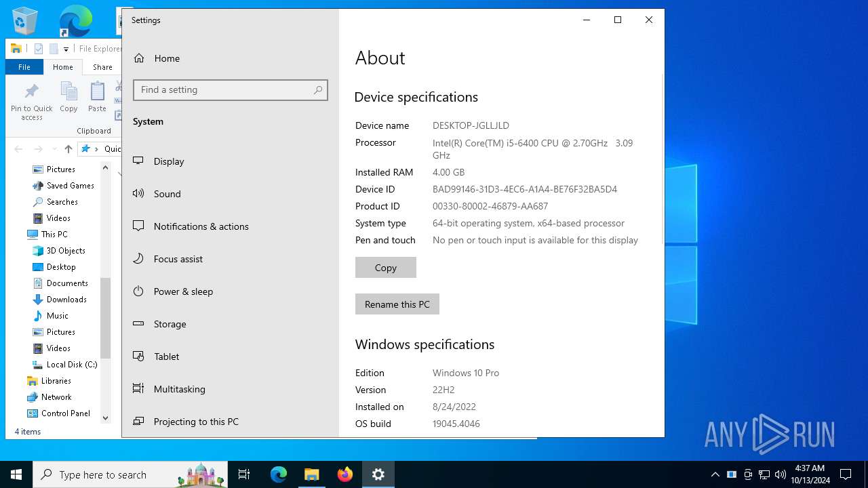Screen dimensions: 868x488
Task: Click the Back arrow in File Explorer
Action: point(19,149)
